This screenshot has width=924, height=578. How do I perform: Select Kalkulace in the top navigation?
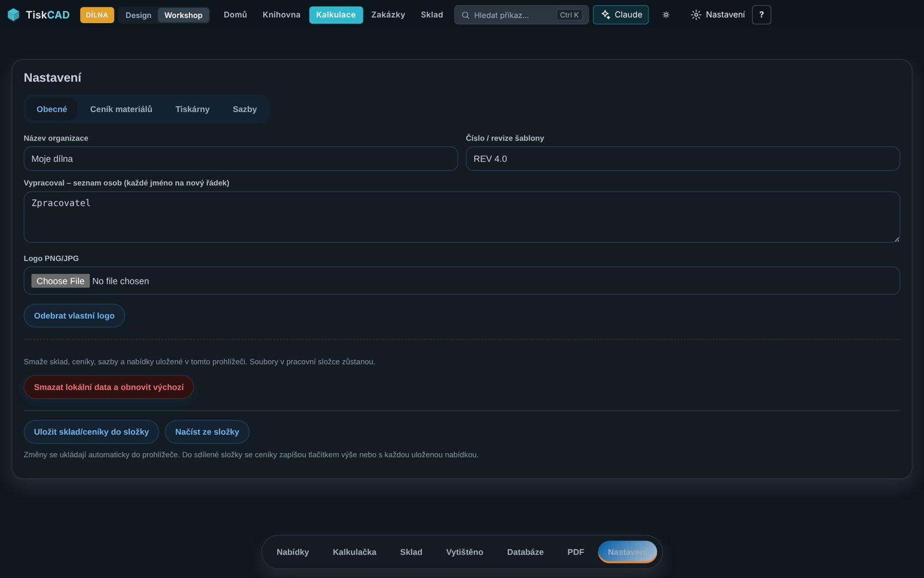click(x=336, y=15)
